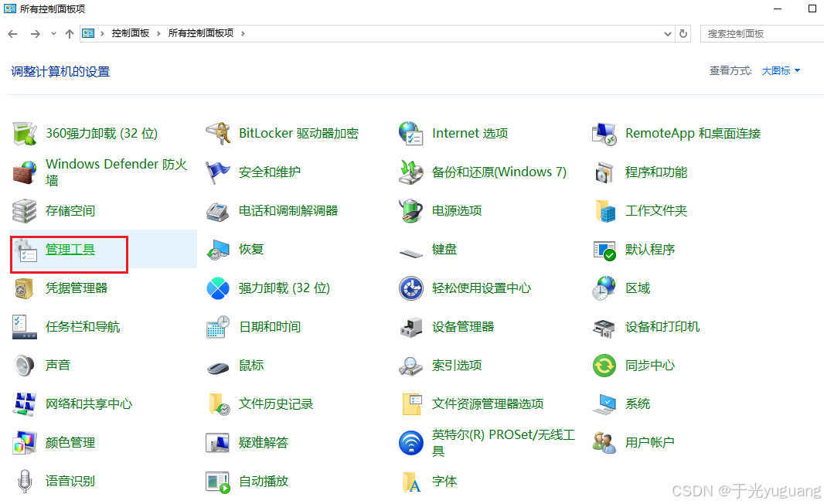The height and width of the screenshot is (504, 824).
Task: Open the Windows Defender 防火墙 brick wall icon
Action: [x=25, y=172]
